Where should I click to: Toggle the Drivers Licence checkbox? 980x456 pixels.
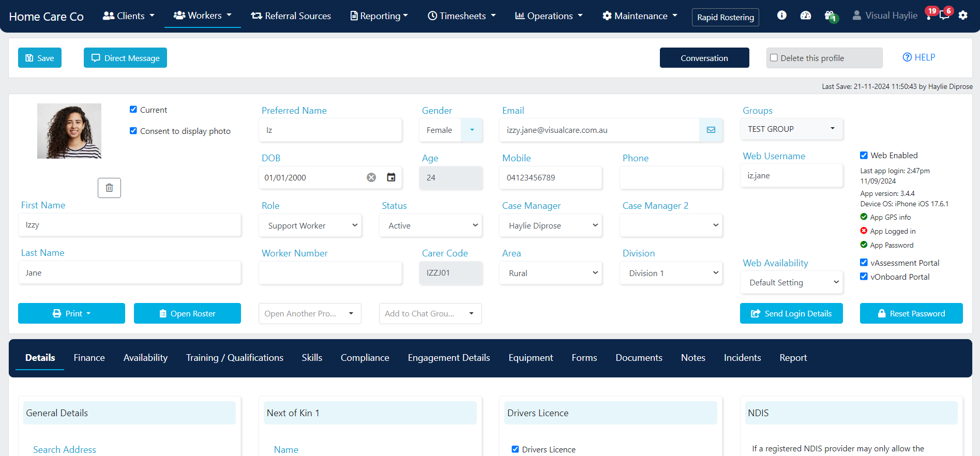[515, 449]
